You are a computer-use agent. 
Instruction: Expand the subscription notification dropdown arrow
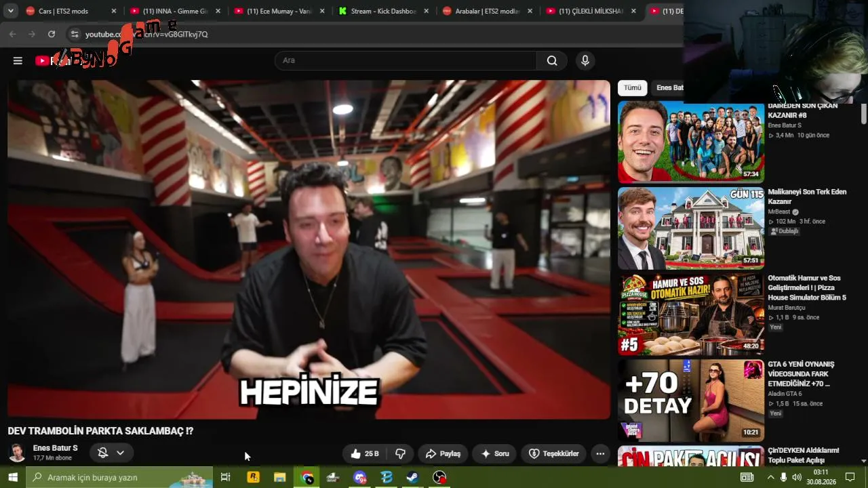[120, 453]
